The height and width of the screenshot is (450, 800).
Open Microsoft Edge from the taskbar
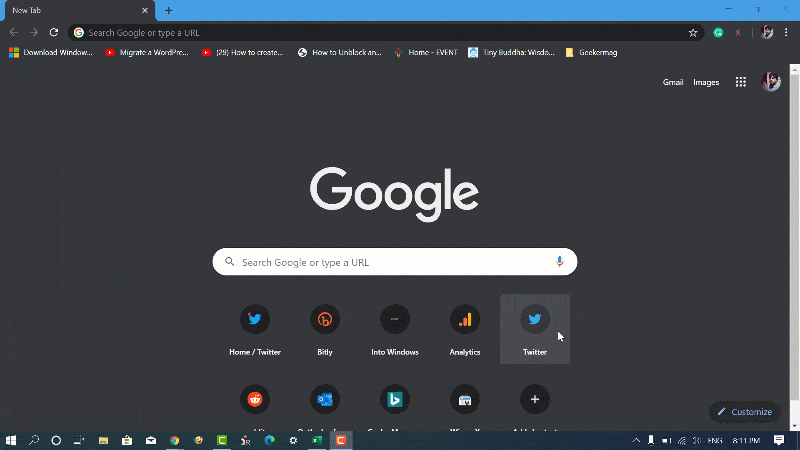[269, 440]
